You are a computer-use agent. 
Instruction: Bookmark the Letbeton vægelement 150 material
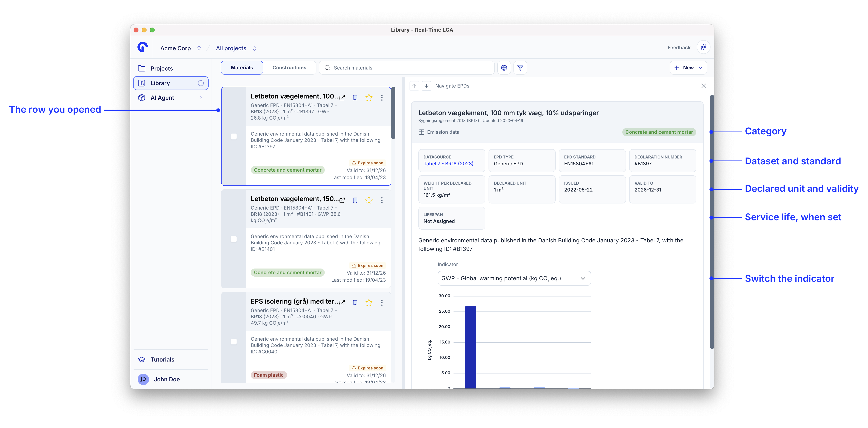point(355,200)
